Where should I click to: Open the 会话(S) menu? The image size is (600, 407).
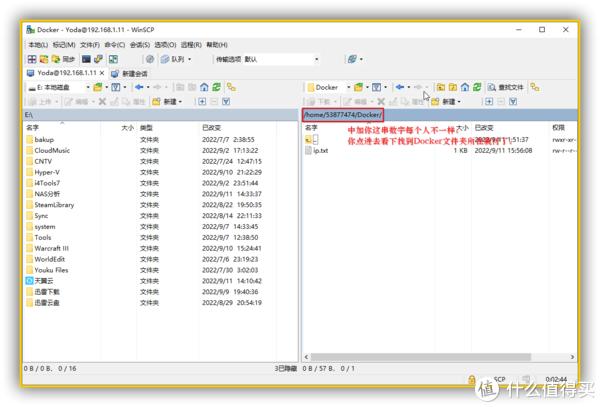point(140,45)
